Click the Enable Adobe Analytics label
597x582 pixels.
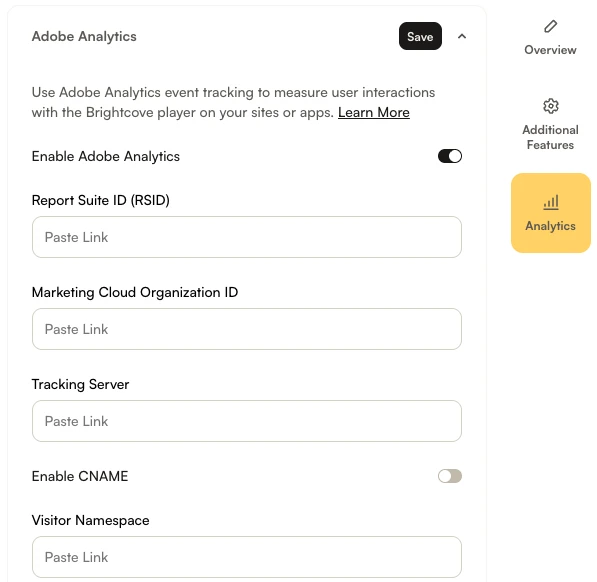tap(106, 156)
